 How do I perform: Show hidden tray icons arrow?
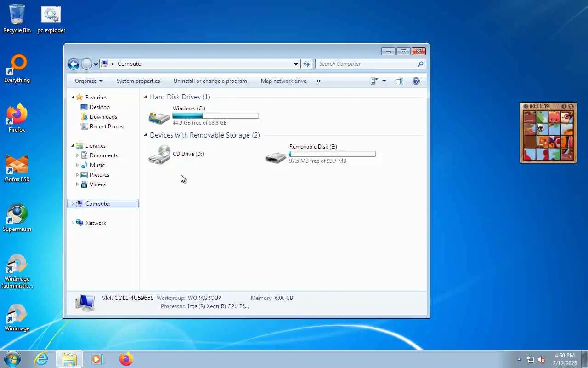pyautogui.click(x=519, y=359)
